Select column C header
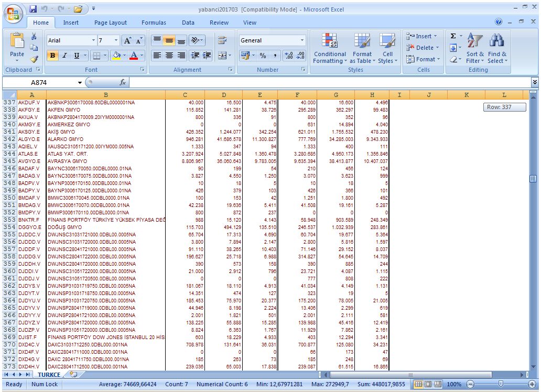This screenshot has width=541, height=392. 185,95
